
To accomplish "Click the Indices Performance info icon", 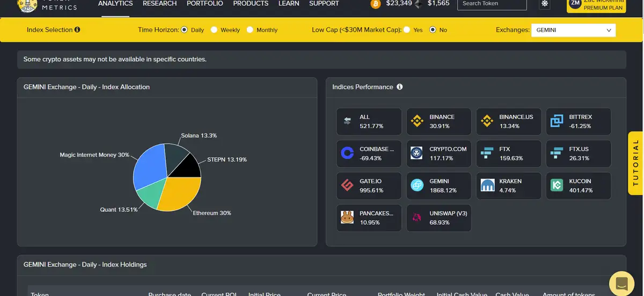I will click(400, 87).
